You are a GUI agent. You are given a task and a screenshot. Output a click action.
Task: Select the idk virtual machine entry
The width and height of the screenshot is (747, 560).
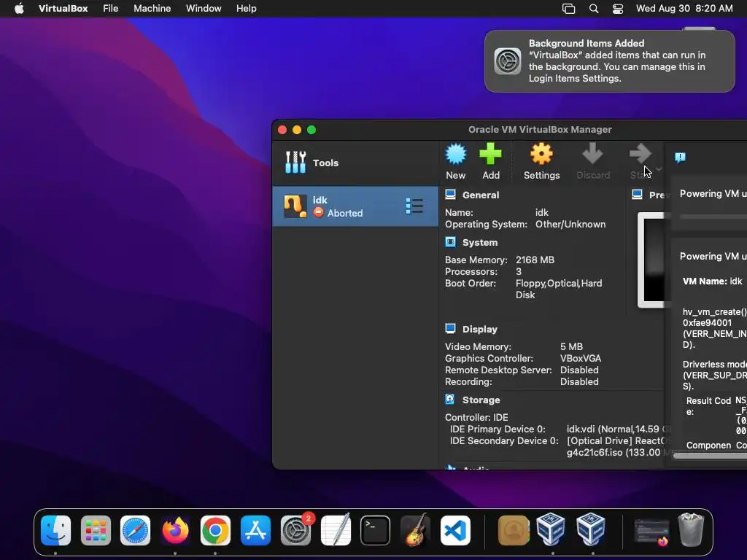(x=355, y=206)
